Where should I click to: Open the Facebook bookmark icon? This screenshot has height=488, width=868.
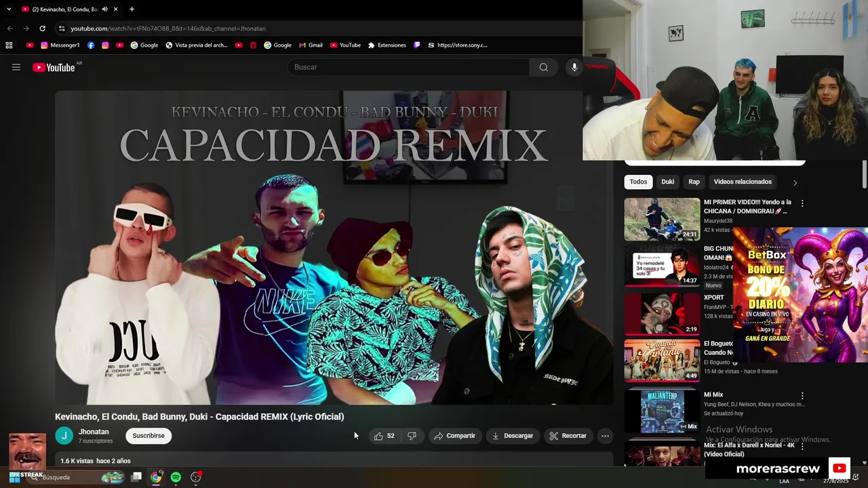[91, 45]
